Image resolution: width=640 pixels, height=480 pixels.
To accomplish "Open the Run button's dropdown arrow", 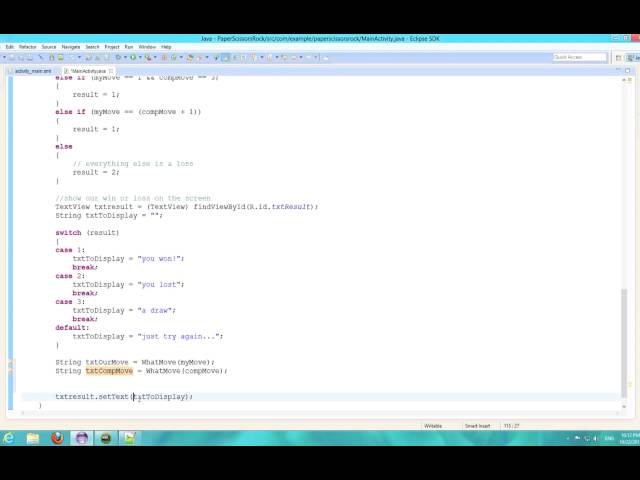I will pyautogui.click(x=140, y=58).
